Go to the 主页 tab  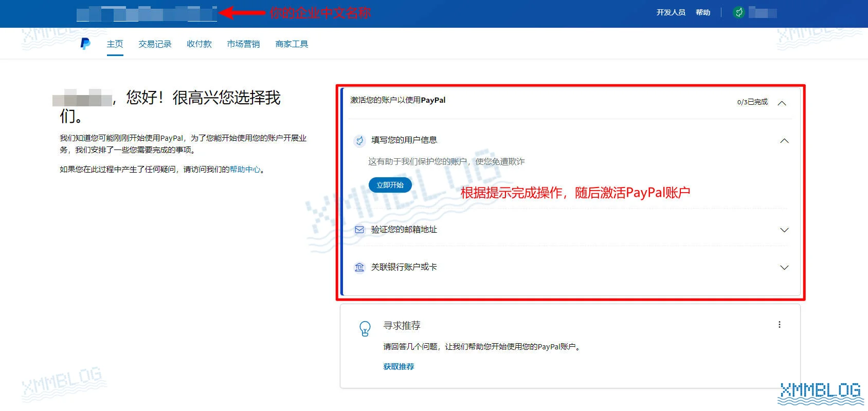click(x=115, y=44)
